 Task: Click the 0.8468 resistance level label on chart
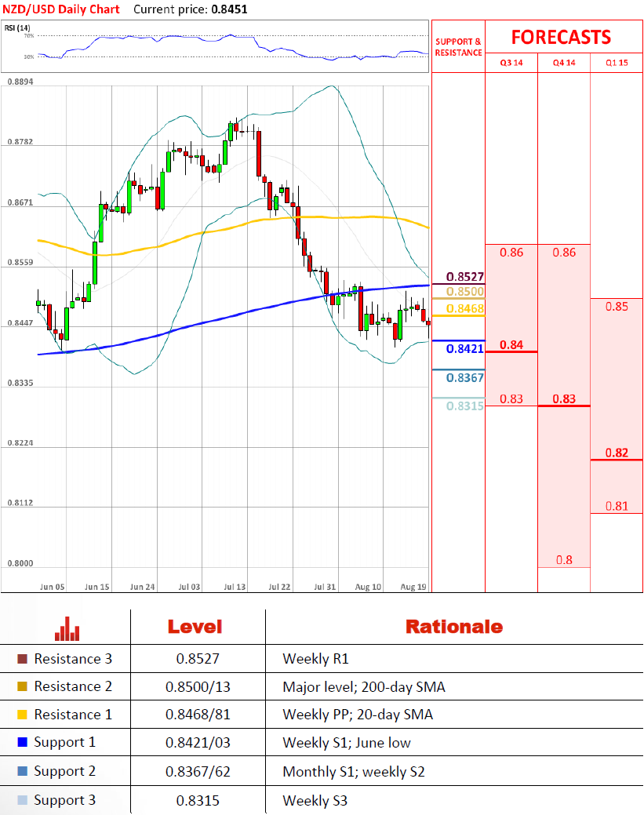tap(465, 309)
